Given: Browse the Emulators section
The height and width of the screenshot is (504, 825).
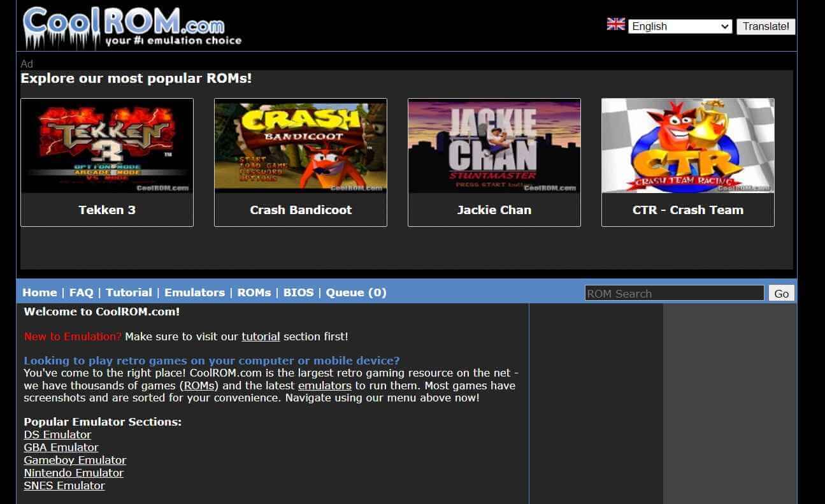Looking at the screenshot, I should click(194, 292).
